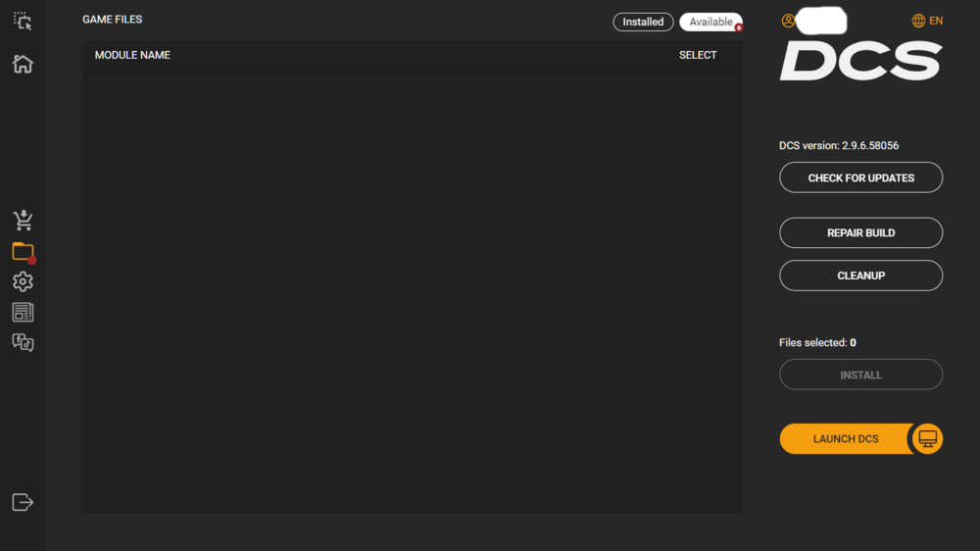980x551 pixels.
Task: Click the Files selected: 0 label
Action: coord(817,343)
